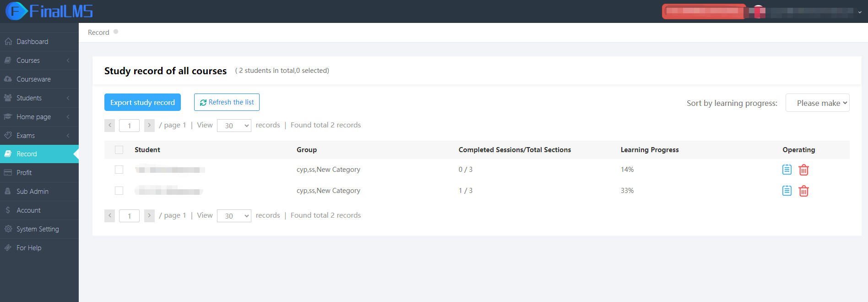The height and width of the screenshot is (302, 868).
Task: Go to the Dashboard menu item
Action: tap(39, 42)
